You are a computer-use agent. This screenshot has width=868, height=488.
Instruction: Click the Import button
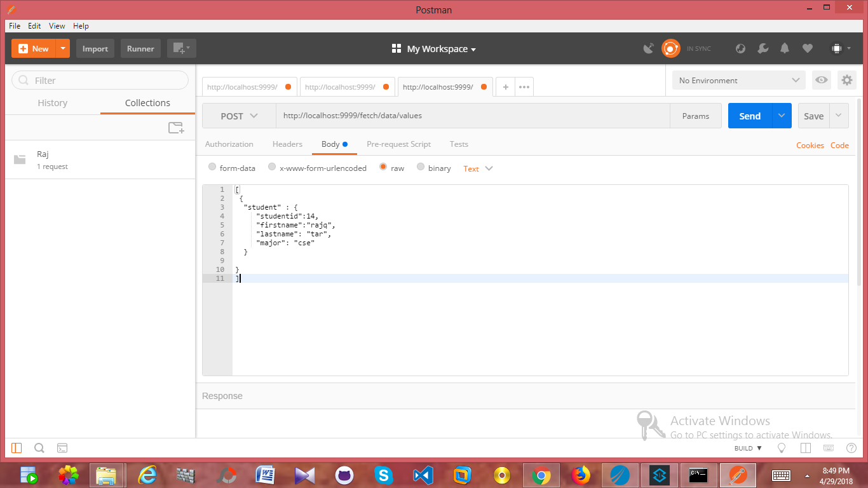click(x=95, y=48)
